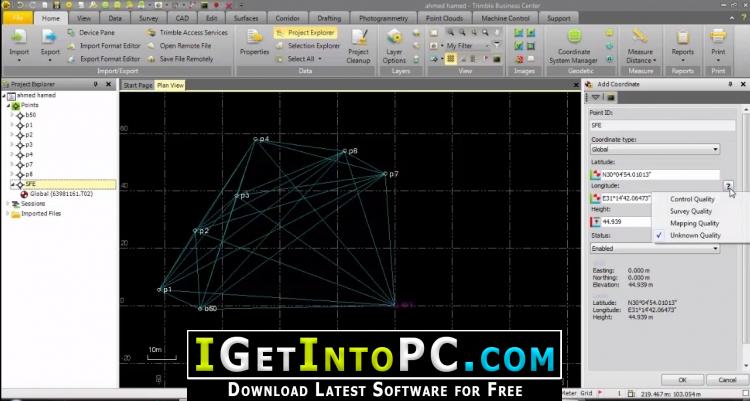
Task: Click the Height quality icon
Action: [x=596, y=222]
